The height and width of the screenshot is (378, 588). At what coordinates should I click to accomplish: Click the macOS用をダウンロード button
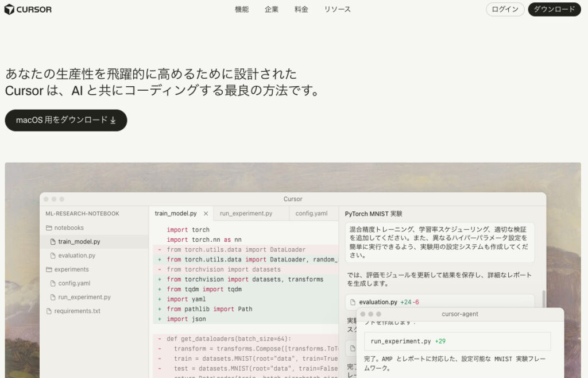click(x=65, y=121)
